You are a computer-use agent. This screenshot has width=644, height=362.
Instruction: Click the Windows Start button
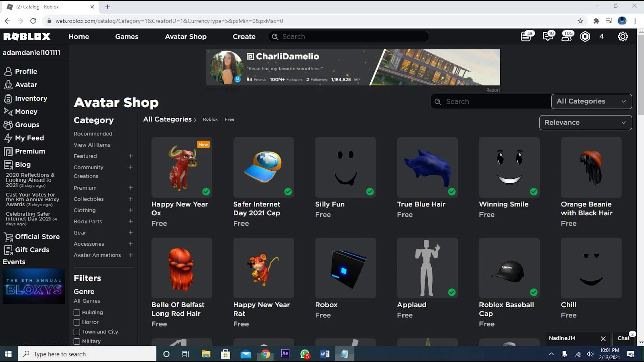tap(8, 354)
